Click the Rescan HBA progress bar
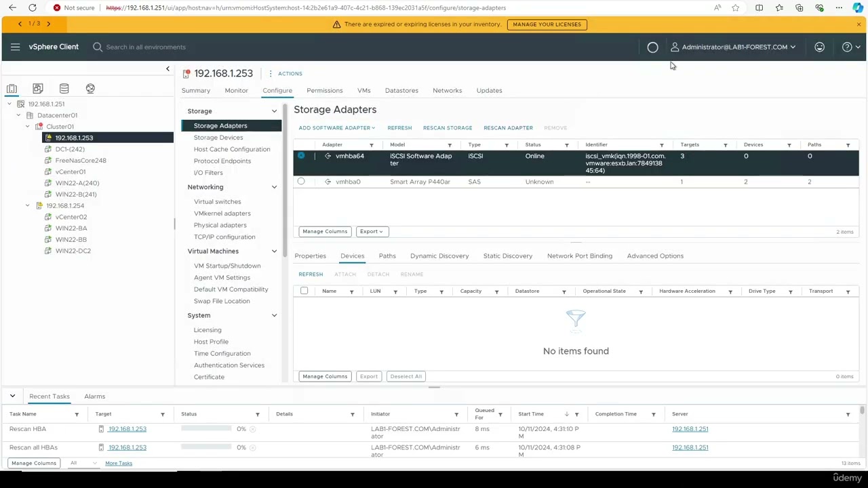The image size is (868, 488). point(206,429)
